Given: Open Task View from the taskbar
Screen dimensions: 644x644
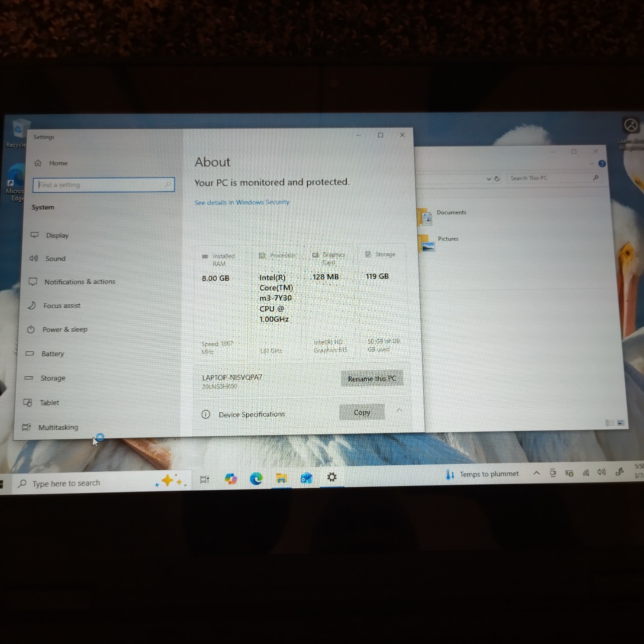Looking at the screenshot, I should [204, 479].
